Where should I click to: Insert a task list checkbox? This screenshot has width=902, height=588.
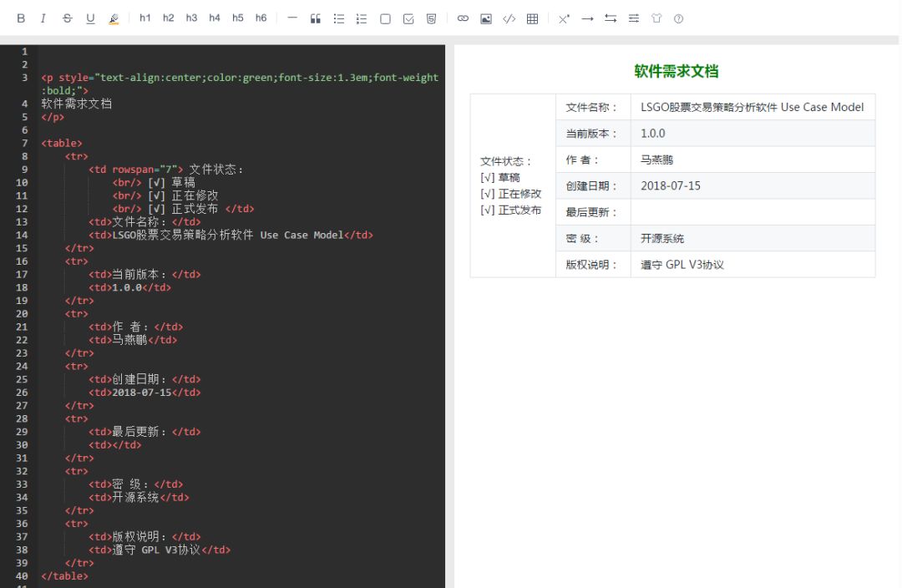point(408,18)
